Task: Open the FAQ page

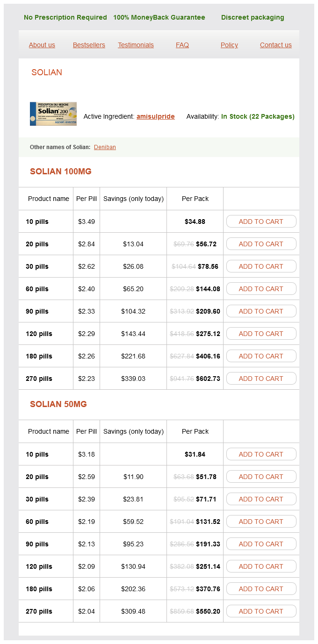Action: [x=182, y=45]
